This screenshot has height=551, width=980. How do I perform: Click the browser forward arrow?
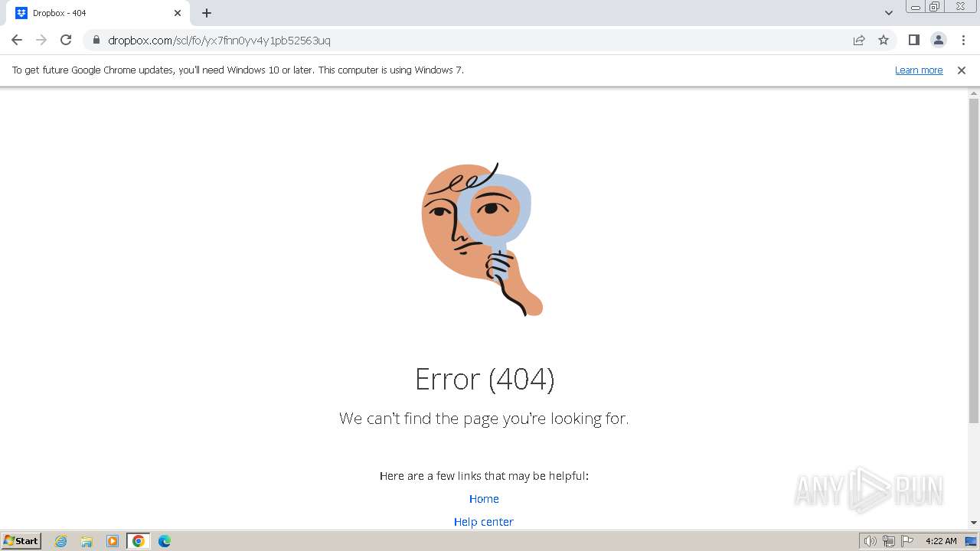41,40
